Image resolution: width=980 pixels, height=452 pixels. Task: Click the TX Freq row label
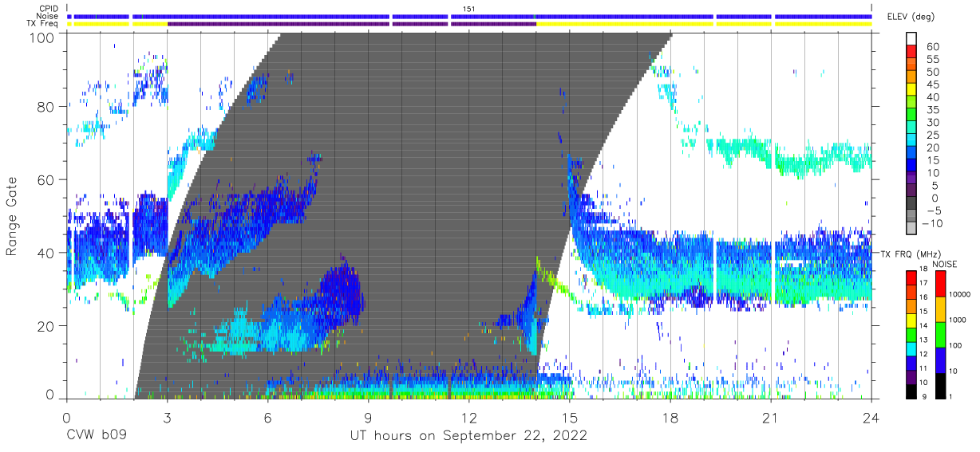(x=44, y=24)
